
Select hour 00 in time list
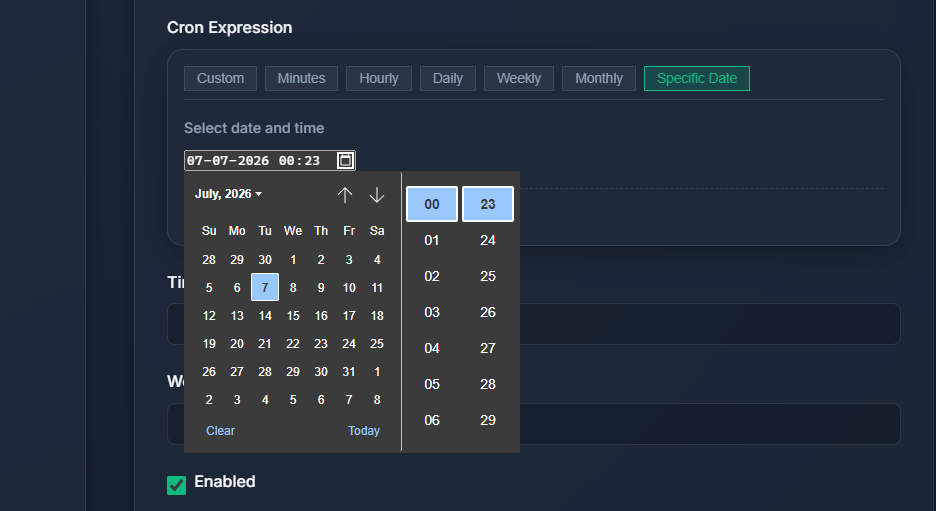pyautogui.click(x=432, y=204)
